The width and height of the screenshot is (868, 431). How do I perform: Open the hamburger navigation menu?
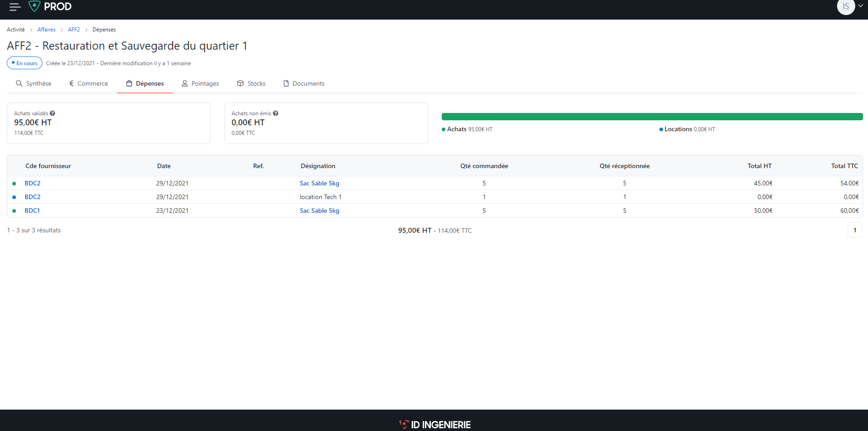pos(14,6)
